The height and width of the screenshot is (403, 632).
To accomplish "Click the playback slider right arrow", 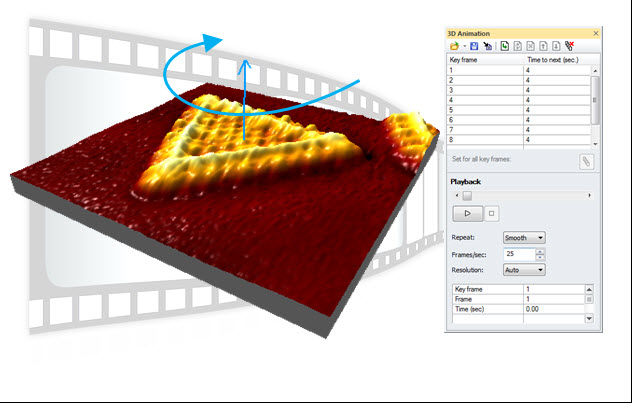I will coord(589,195).
